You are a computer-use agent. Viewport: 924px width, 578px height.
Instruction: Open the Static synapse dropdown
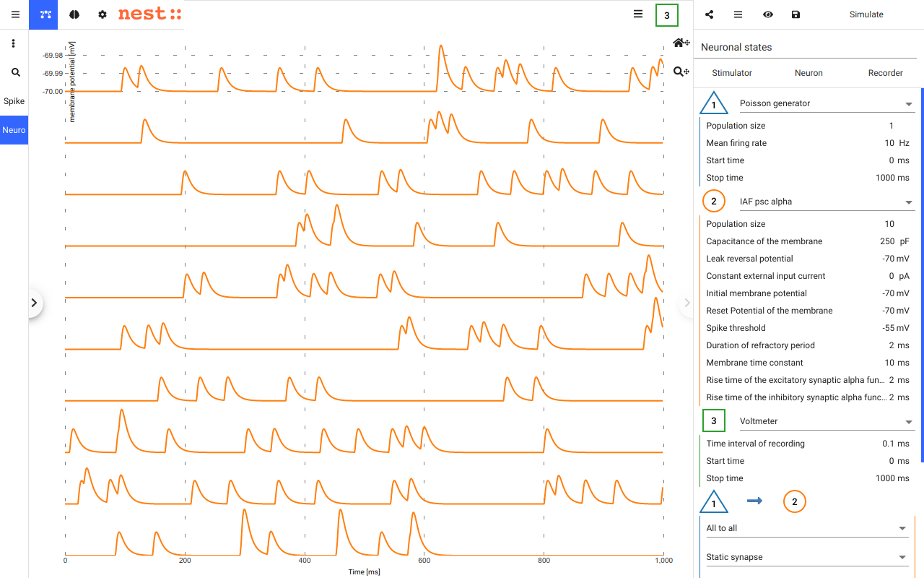point(807,557)
